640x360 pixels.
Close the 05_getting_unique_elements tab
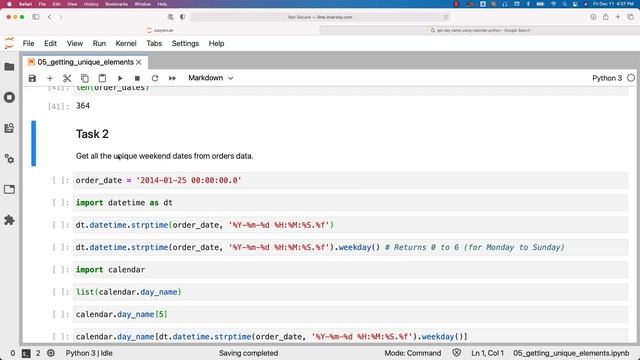point(139,62)
